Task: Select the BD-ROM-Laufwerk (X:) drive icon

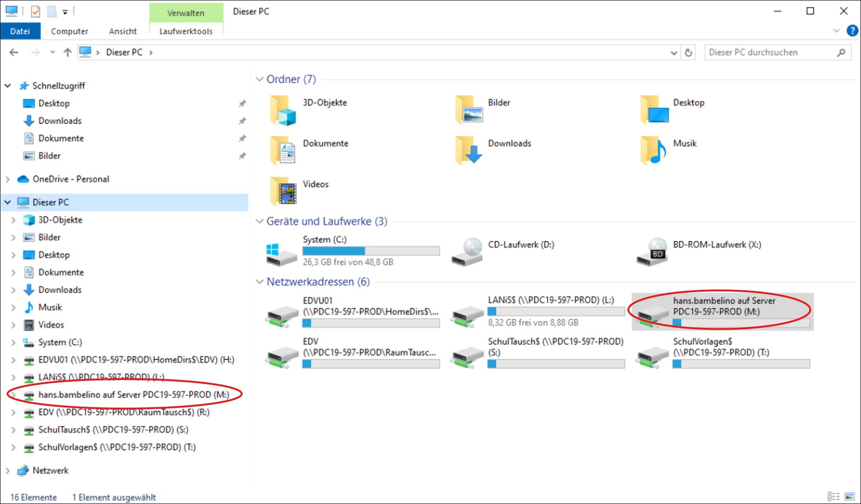Action: tap(652, 253)
